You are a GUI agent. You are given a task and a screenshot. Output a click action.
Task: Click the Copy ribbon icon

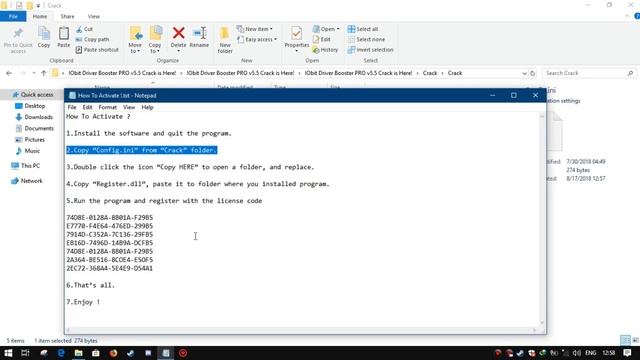[44, 37]
